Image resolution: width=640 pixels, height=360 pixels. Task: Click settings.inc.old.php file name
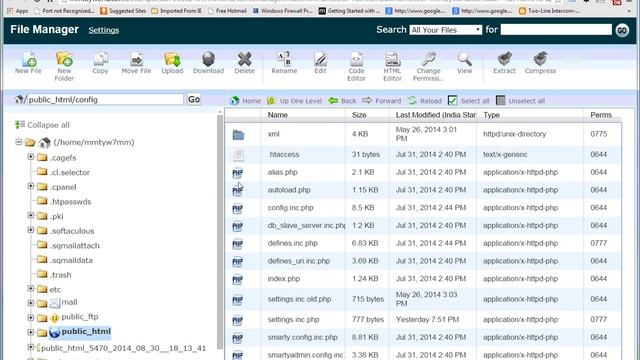[x=299, y=299]
